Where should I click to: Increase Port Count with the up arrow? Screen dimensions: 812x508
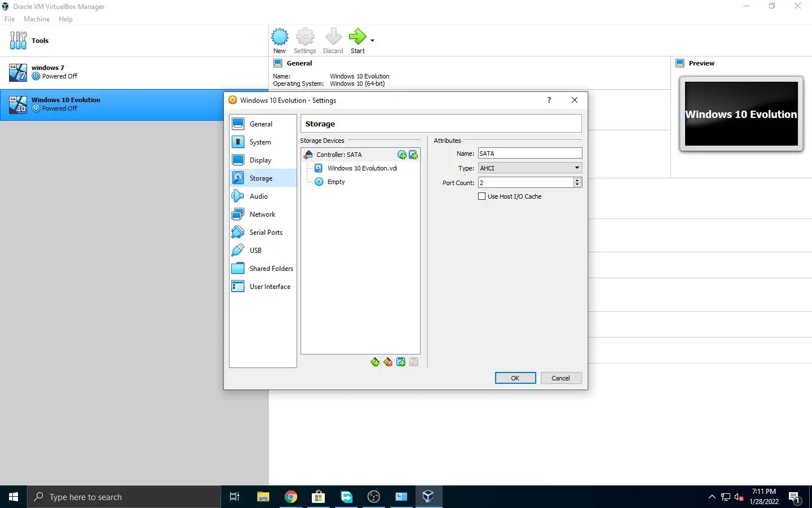pos(577,180)
